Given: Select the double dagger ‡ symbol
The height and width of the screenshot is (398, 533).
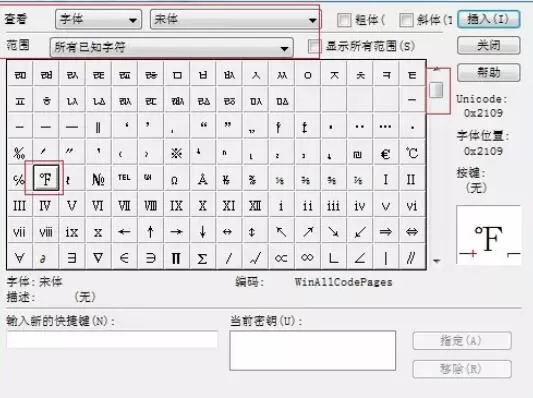Looking at the screenshot, I should [x=307, y=126].
